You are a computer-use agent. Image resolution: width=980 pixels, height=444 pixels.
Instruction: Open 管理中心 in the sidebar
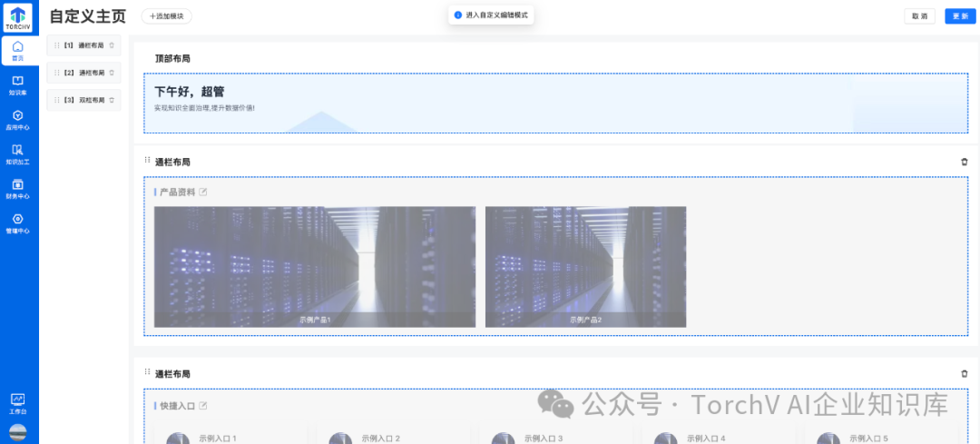pos(18,223)
